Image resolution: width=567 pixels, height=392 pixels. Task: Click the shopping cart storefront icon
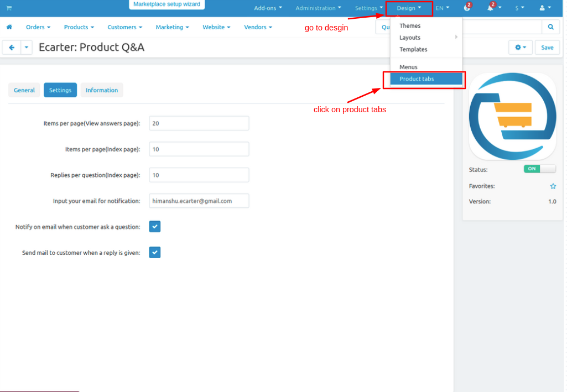(9, 8)
